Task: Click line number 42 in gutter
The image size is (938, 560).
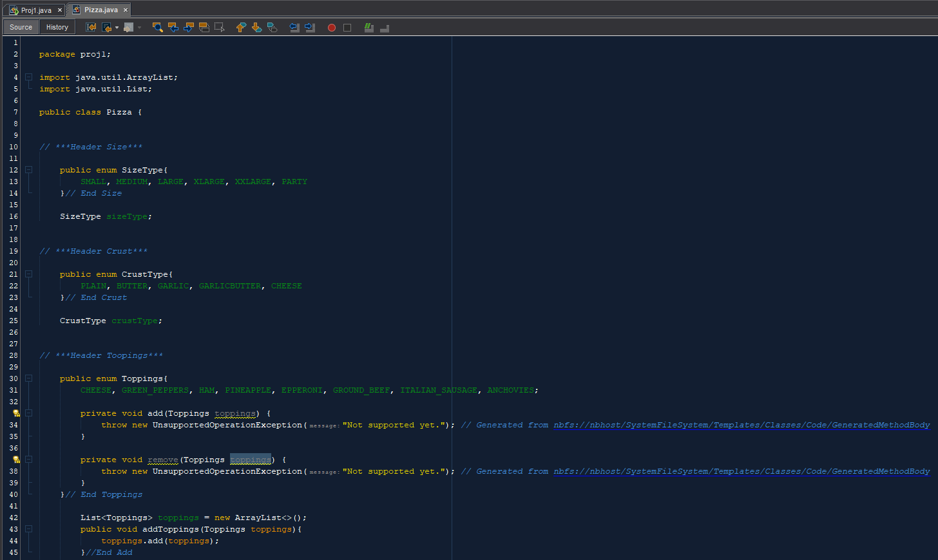Action: tap(14, 518)
